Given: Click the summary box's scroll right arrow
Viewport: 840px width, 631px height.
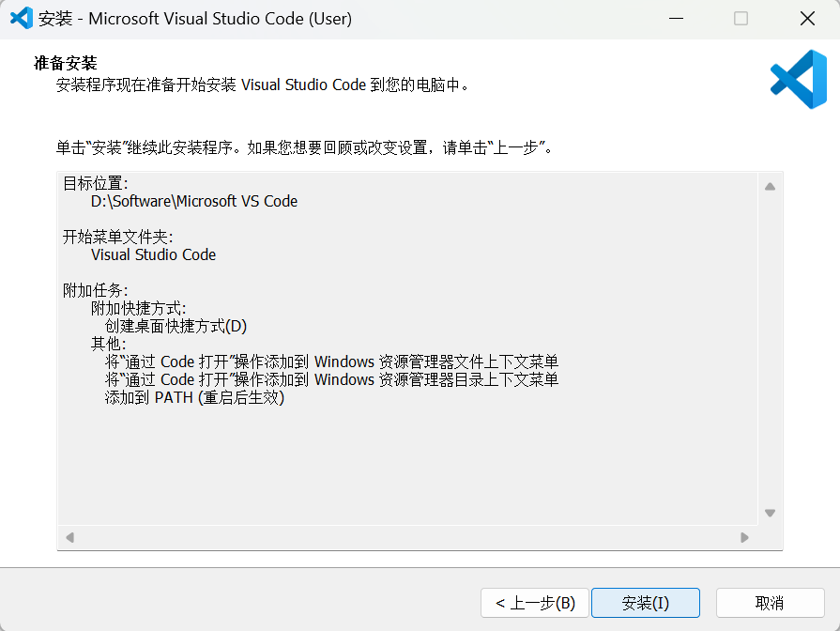Looking at the screenshot, I should click(x=744, y=537).
